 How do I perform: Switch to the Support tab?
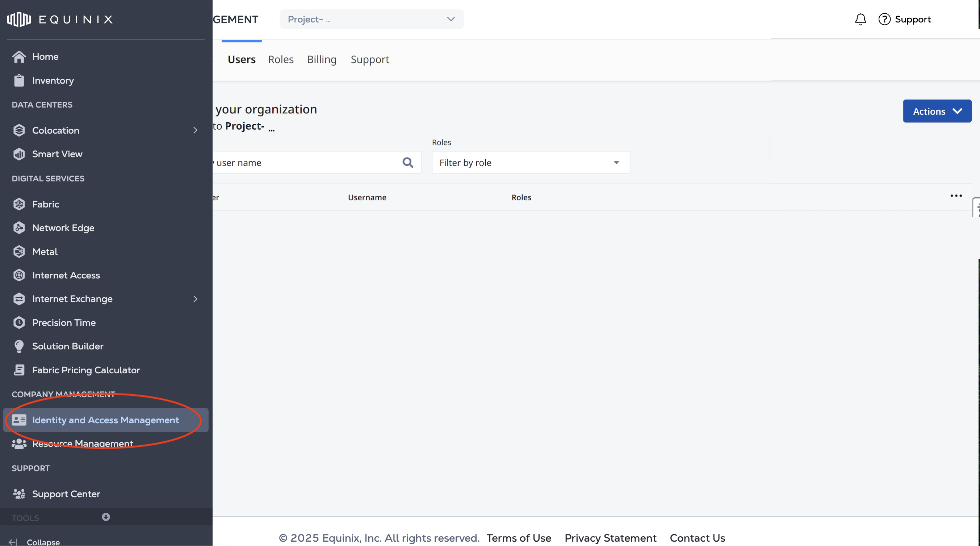[x=370, y=59]
